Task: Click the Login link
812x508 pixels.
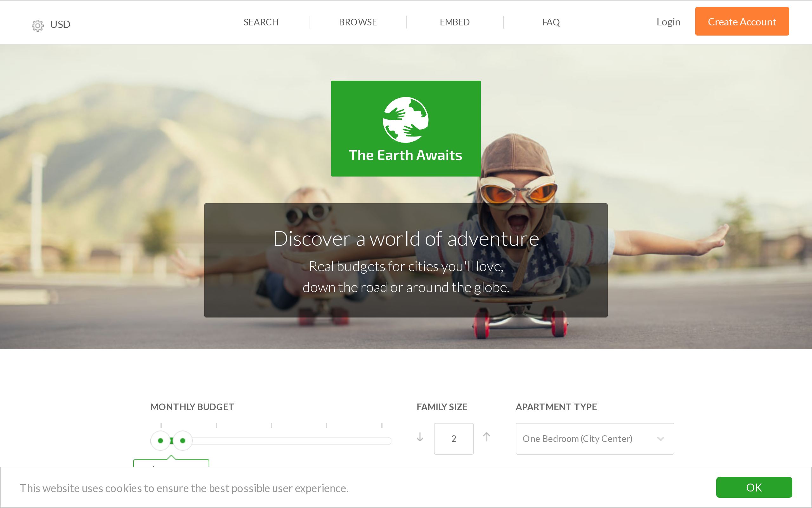Action: click(668, 22)
